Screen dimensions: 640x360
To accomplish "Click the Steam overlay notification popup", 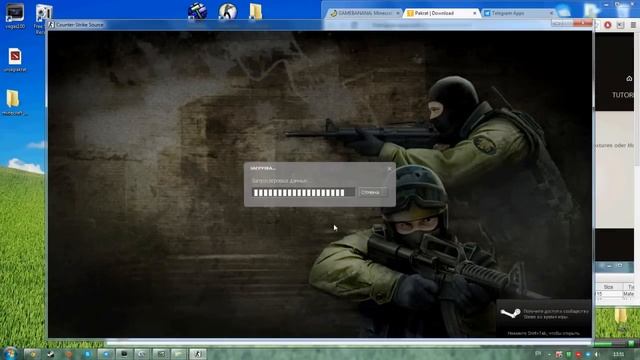I will [544, 318].
